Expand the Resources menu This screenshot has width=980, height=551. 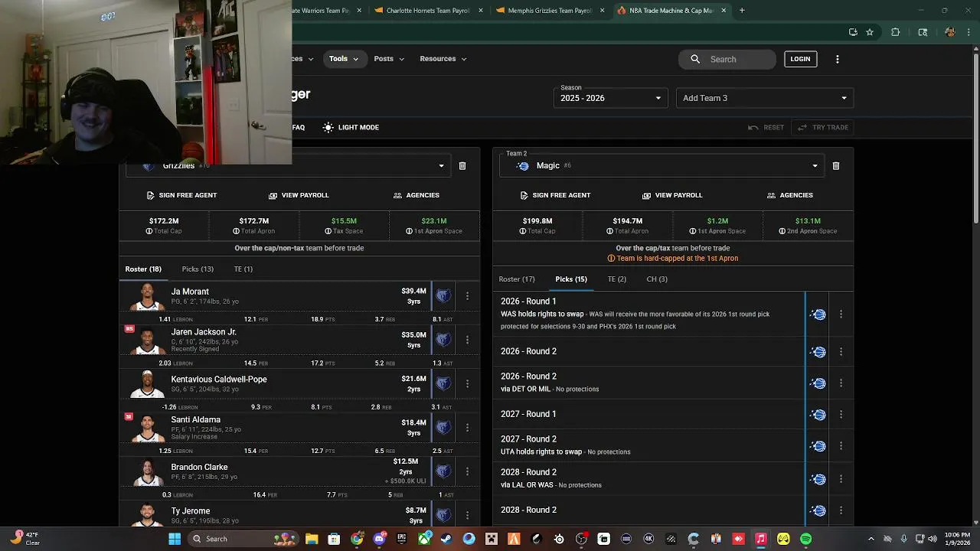(x=443, y=59)
